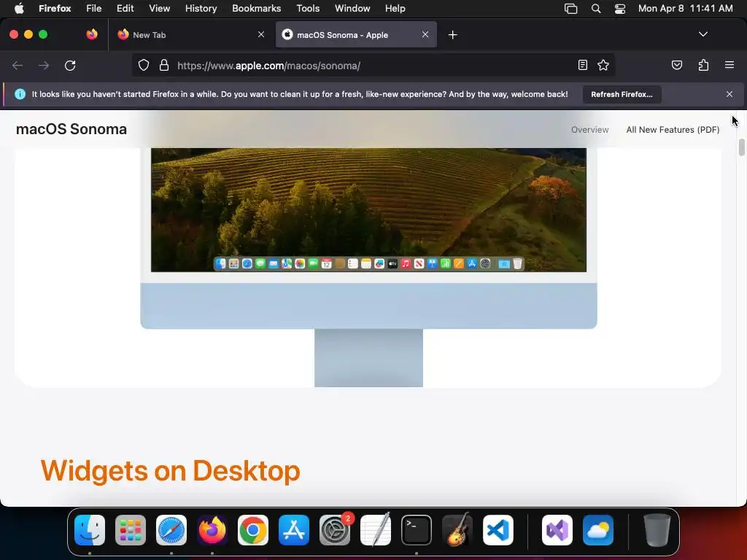Show site security padlock info
The width and height of the screenshot is (747, 560).
click(x=164, y=65)
